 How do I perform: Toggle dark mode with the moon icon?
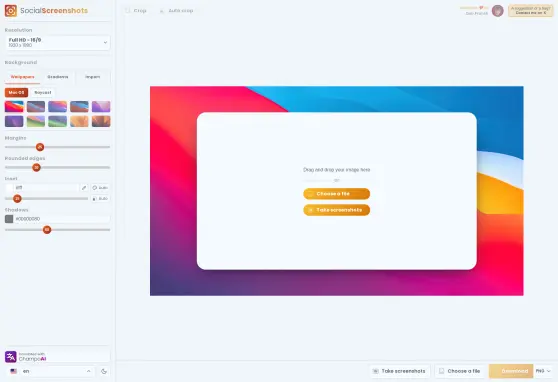pyautogui.click(x=104, y=371)
